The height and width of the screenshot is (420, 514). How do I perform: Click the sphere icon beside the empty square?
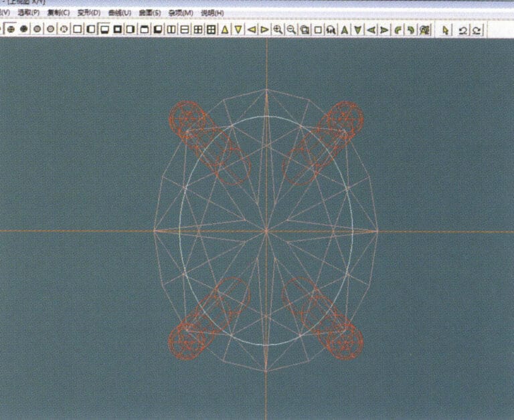[x=64, y=29]
